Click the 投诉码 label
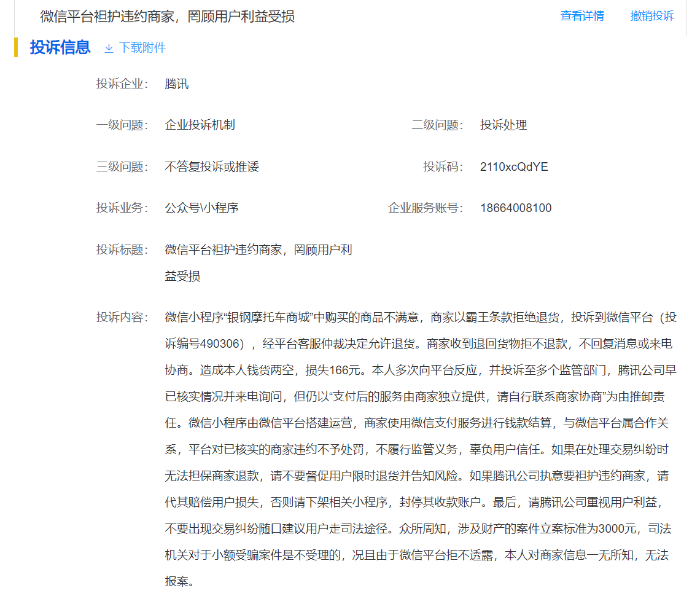The width and height of the screenshot is (700, 604). [x=443, y=167]
